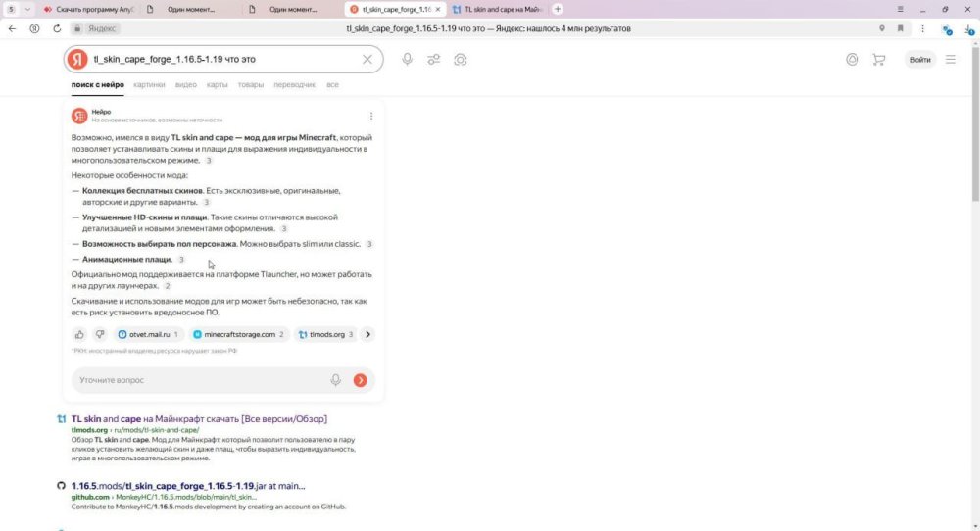Screen dimensions: 980x531
Task: Open the downloads icon in toolbar
Action: [969, 28]
